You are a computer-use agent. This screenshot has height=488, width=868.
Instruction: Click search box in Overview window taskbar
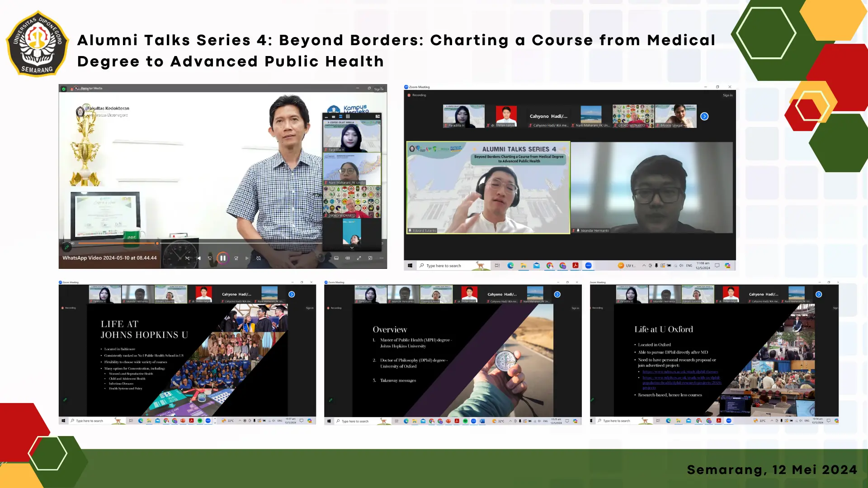[x=362, y=421]
